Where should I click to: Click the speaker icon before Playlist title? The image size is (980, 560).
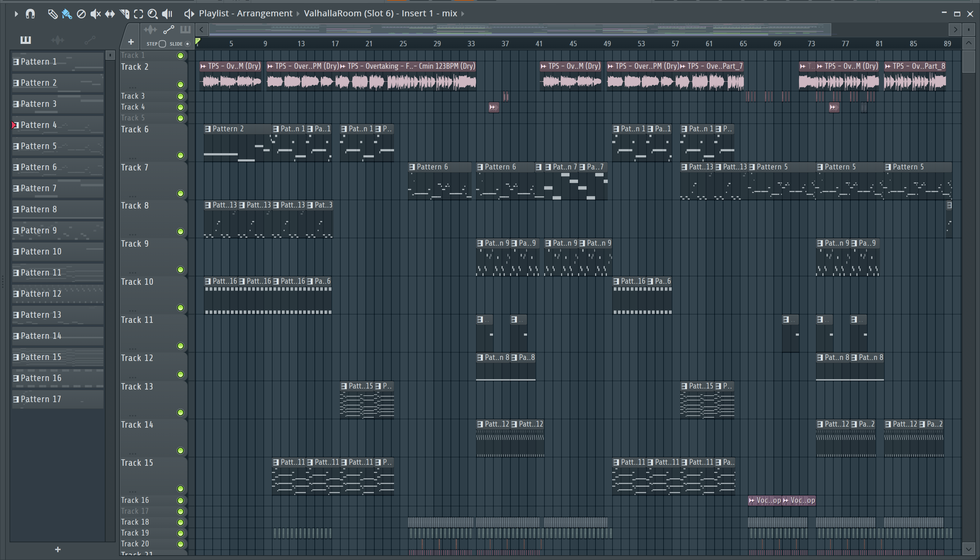coord(189,14)
